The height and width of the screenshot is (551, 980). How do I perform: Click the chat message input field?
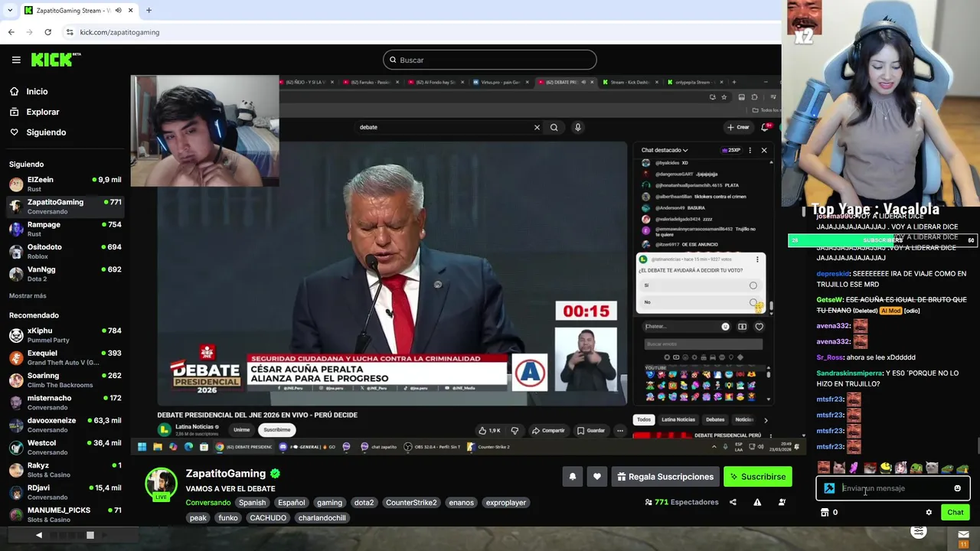(x=894, y=488)
